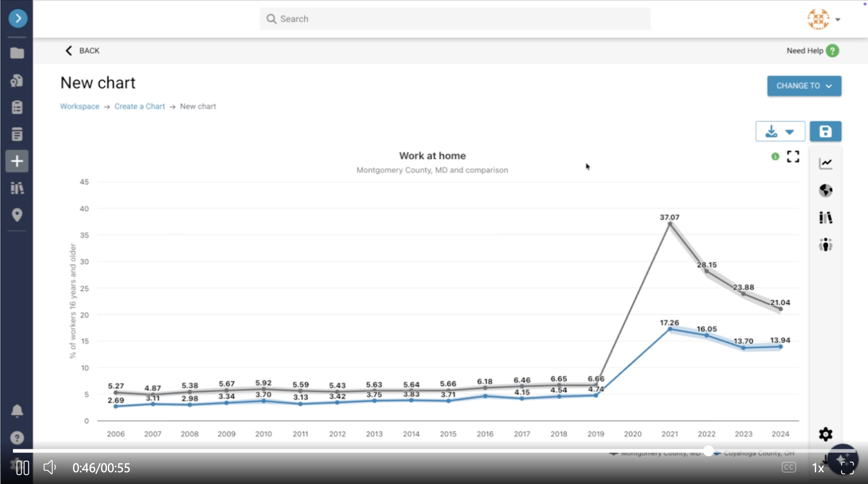Expand the left sidebar with the arrow button
The width and height of the screenshot is (868, 484).
[x=18, y=19]
